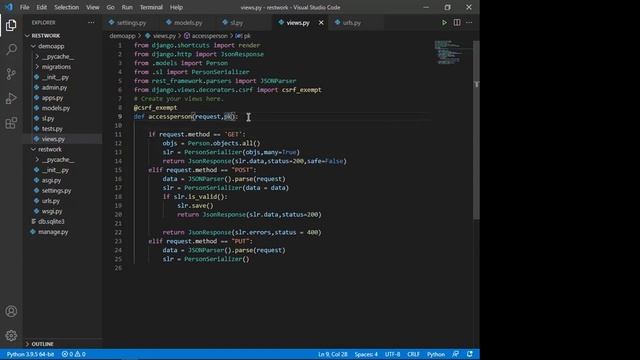Viewport: 640px width, 360px height.
Task: Click the errors and warnings status indicator
Action: point(73,354)
